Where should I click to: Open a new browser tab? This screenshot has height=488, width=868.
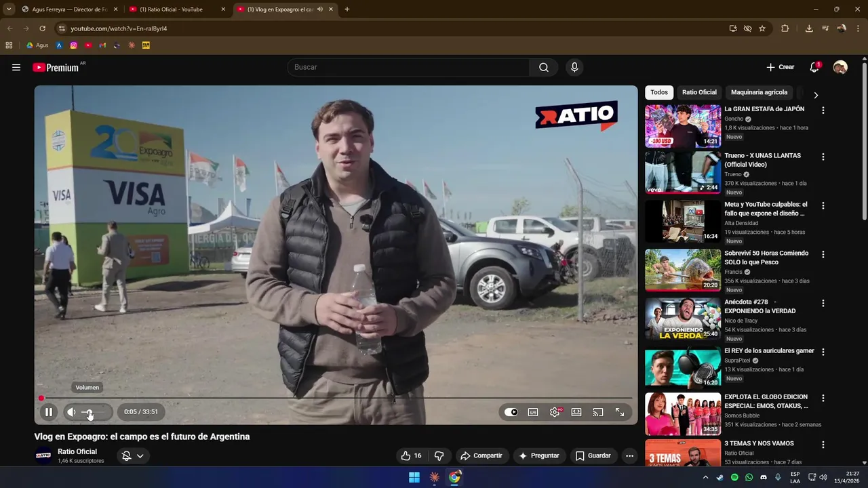point(347,9)
